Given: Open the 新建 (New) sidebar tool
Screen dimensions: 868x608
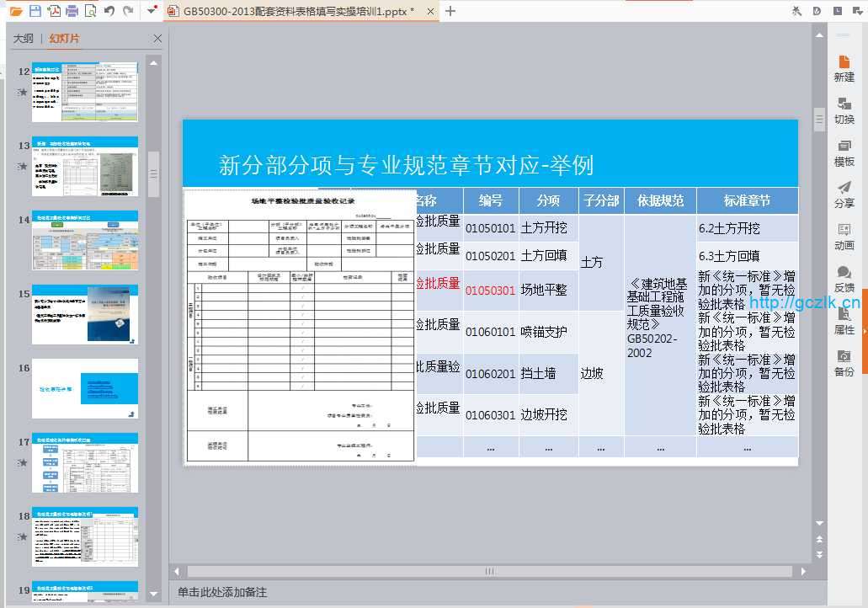Looking at the screenshot, I should coord(844,67).
